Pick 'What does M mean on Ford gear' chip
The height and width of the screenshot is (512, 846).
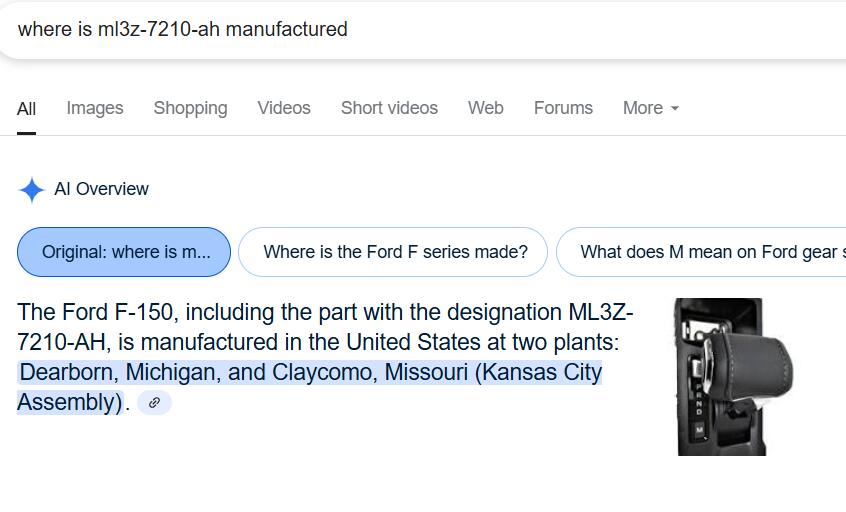click(x=701, y=252)
